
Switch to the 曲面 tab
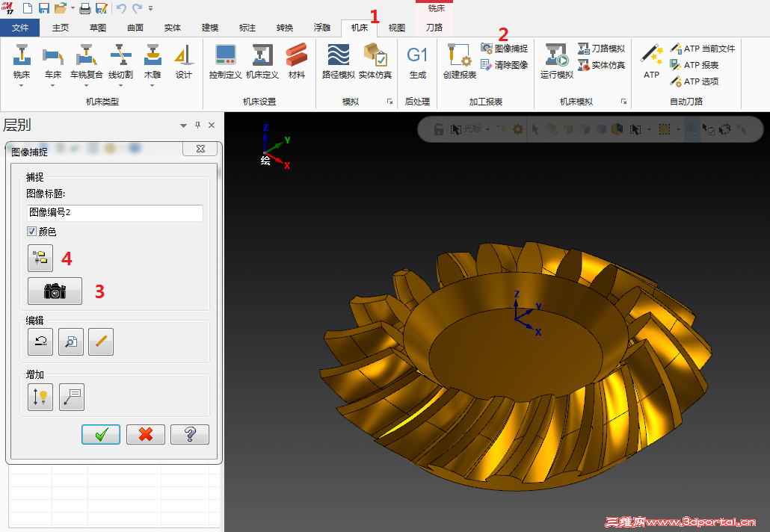(135, 28)
